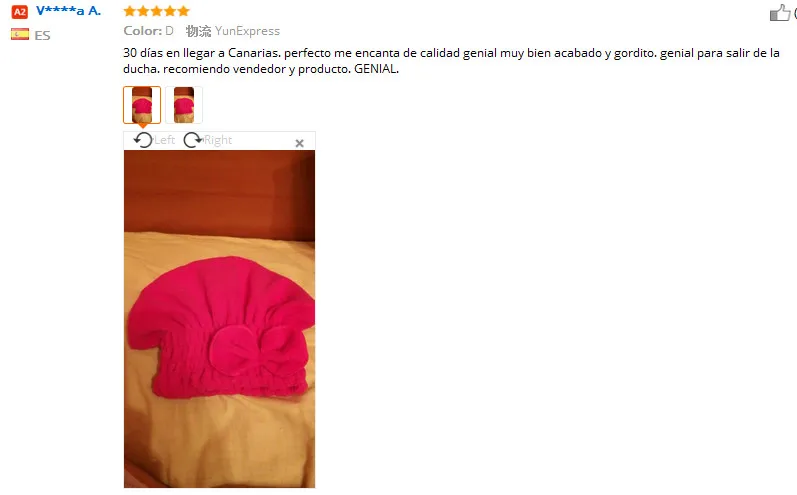797x495 pixels.
Task: Click the first yellow rating star
Action: click(130, 11)
